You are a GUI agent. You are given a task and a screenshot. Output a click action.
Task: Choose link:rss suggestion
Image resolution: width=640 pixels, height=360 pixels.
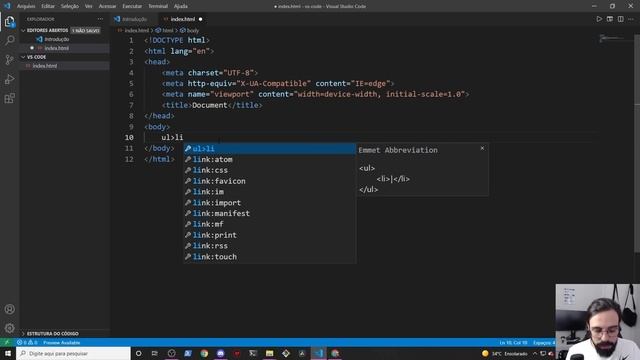(269, 246)
